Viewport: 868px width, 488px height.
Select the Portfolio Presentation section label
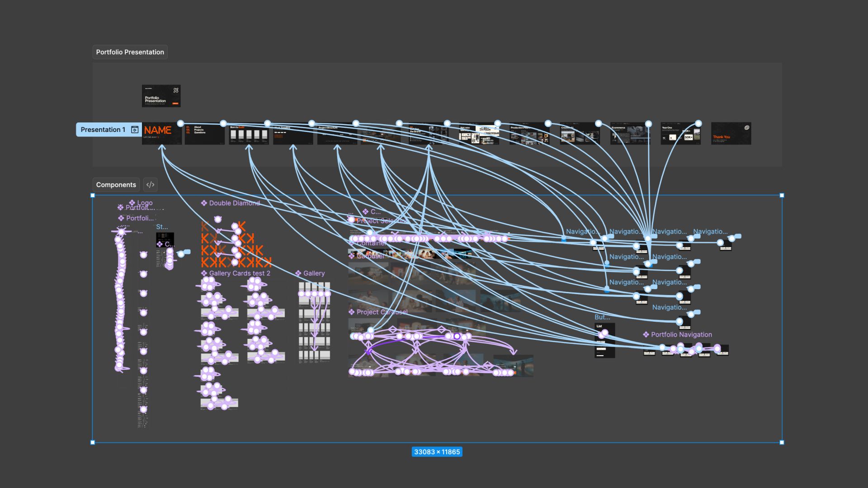pyautogui.click(x=130, y=52)
